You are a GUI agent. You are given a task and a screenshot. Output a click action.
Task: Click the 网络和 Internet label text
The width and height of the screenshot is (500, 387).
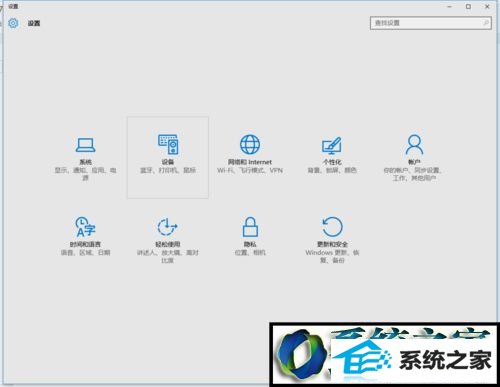click(250, 162)
